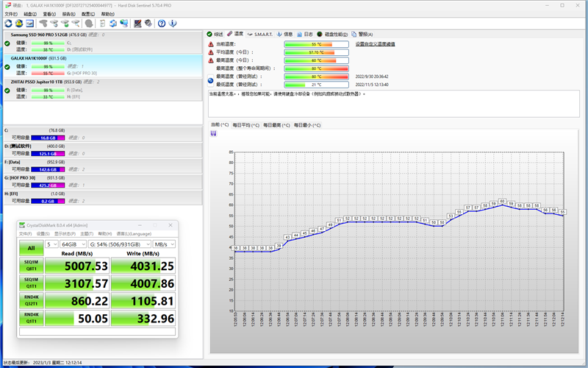The image size is (588, 368).
Task: Expand the G: drive selection dropdown
Action: 120,244
